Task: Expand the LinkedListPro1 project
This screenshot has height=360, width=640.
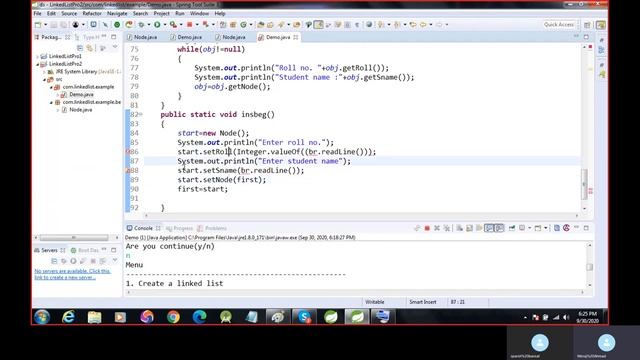Action: 38,56
